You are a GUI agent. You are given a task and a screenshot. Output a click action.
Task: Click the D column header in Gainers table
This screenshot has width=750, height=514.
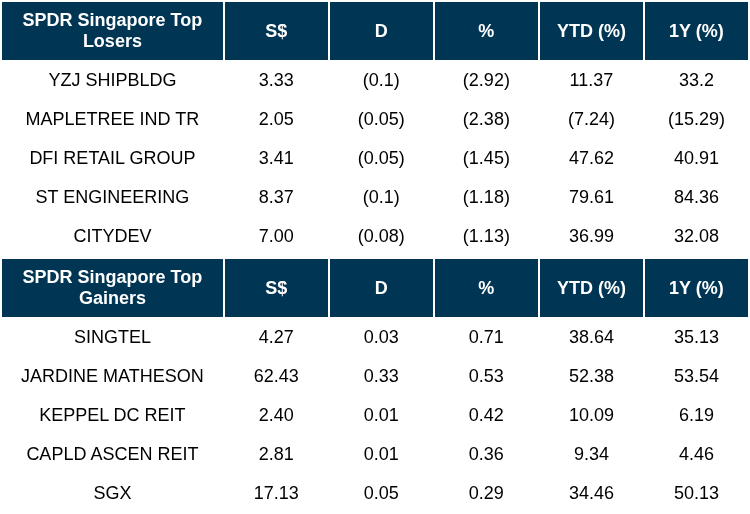381,288
